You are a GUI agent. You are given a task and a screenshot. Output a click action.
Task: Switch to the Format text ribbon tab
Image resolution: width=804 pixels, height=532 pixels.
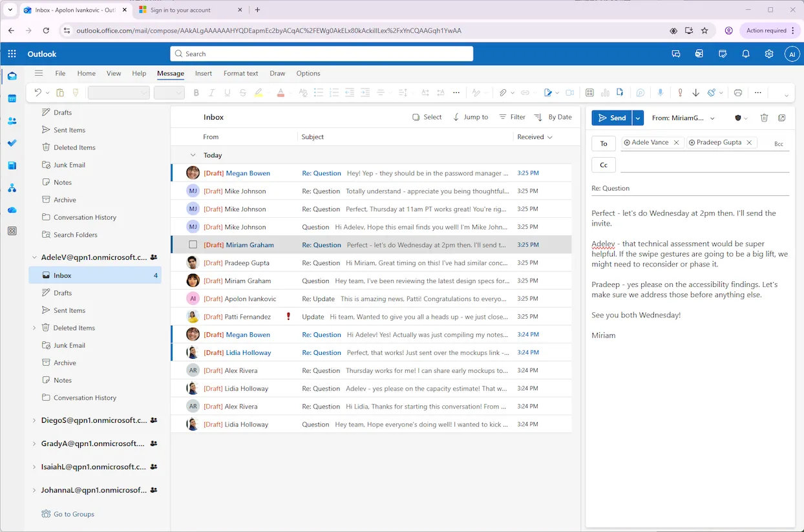[240, 73]
